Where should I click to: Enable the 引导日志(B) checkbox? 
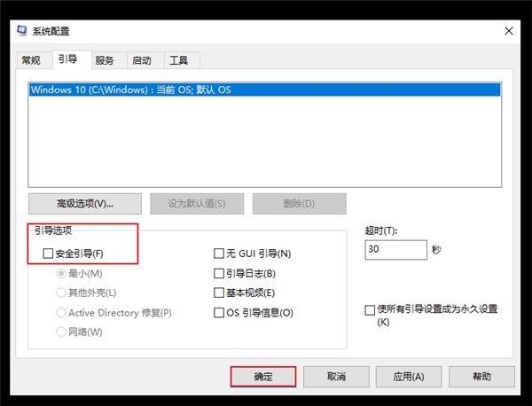tap(219, 273)
